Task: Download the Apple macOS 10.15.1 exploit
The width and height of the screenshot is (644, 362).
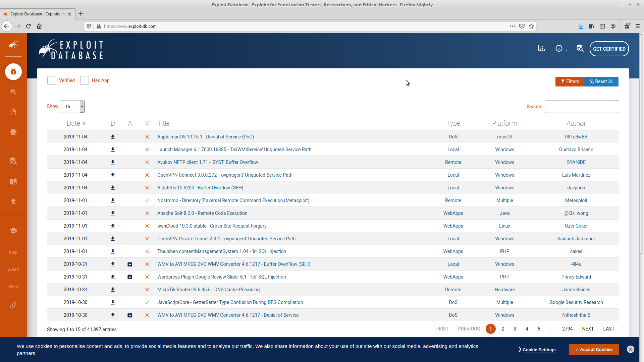Action: 113,137
